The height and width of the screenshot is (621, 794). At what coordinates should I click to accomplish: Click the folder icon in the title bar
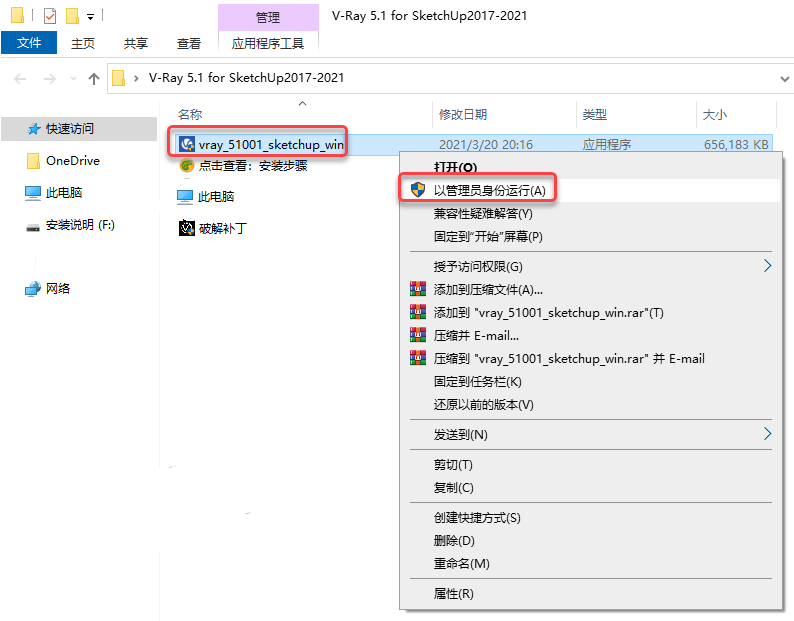click(x=17, y=16)
